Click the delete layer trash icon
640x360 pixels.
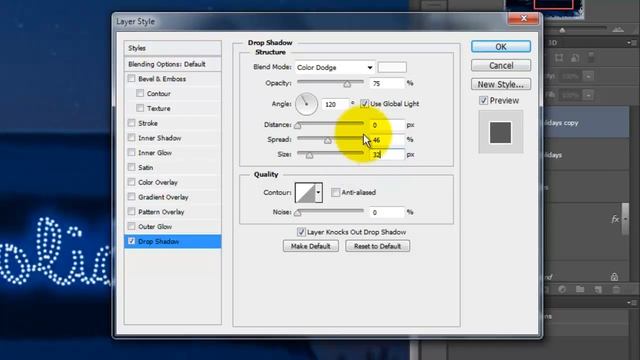[x=616, y=289]
